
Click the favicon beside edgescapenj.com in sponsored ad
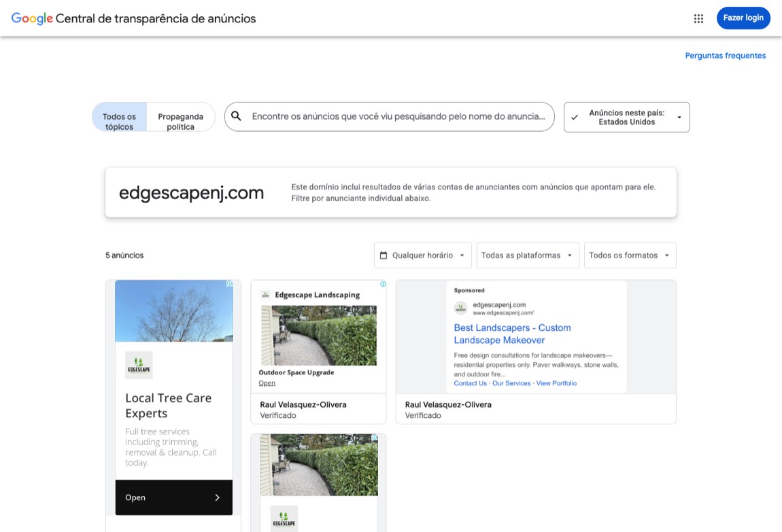coord(460,308)
